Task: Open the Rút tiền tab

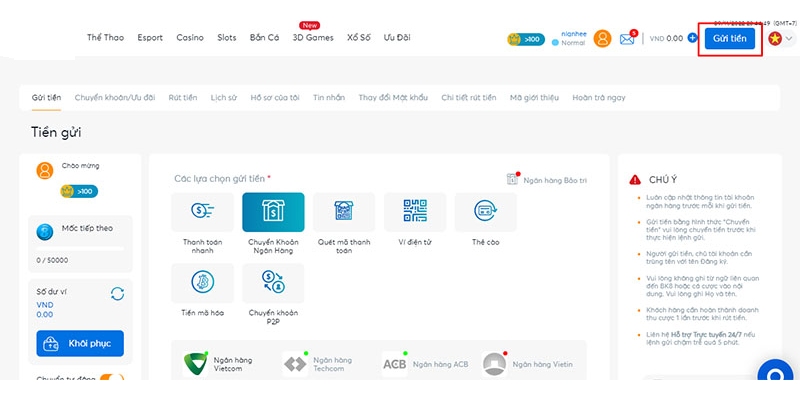Action: (x=182, y=97)
